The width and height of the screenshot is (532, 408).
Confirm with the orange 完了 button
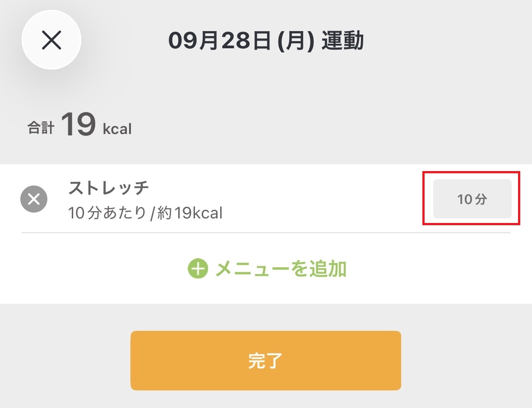(266, 361)
